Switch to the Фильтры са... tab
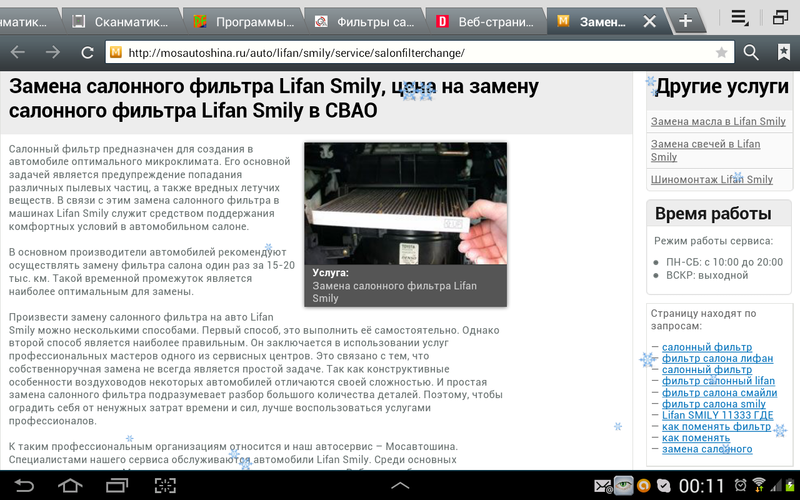The height and width of the screenshot is (500, 800). tap(364, 21)
